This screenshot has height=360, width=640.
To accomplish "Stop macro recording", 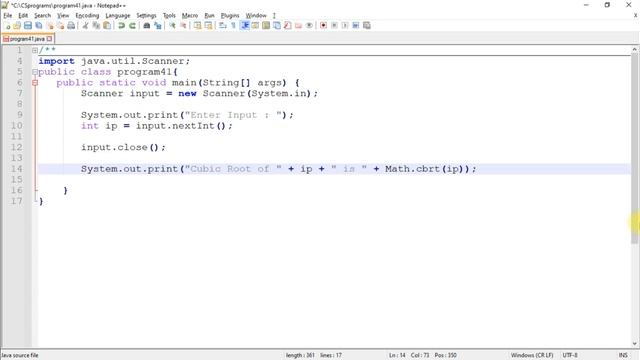I will click(334, 26).
